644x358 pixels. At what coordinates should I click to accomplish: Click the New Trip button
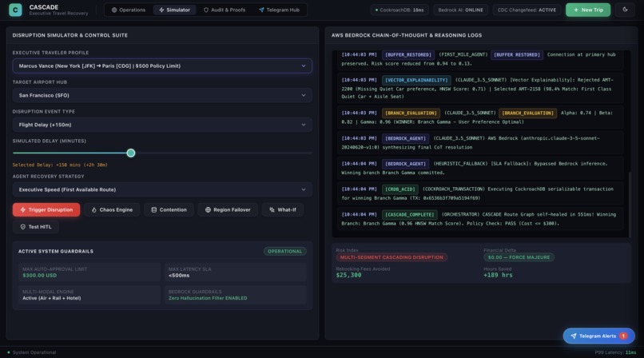pos(588,10)
